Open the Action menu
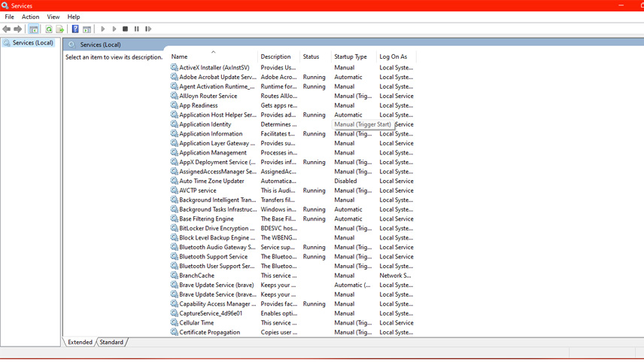This screenshot has height=363, width=644. tap(30, 17)
